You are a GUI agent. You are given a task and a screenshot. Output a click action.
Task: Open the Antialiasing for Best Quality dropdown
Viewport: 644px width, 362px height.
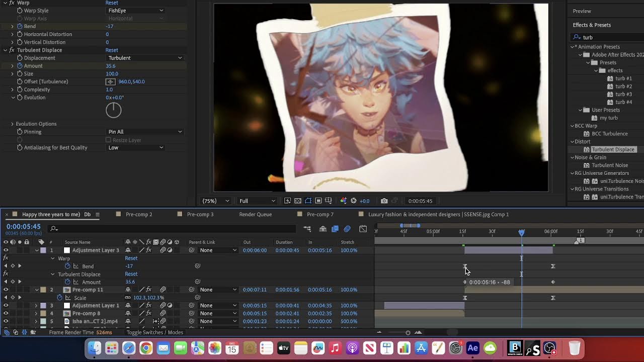136,148
